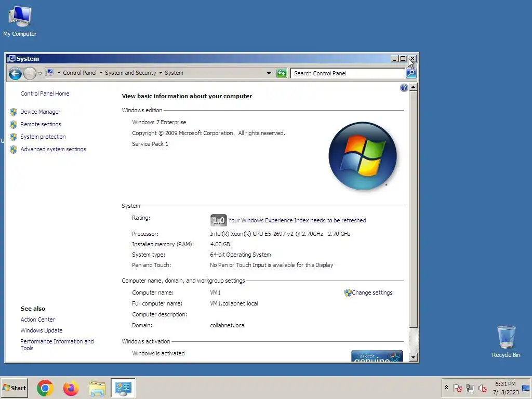Open Performance Information and Tools
Screen dimensions: 532x399
coord(57,345)
